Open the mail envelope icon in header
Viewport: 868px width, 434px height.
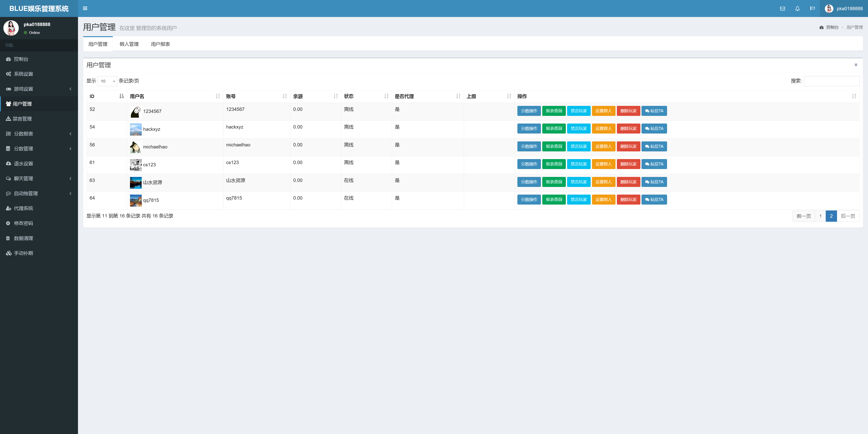coord(782,9)
